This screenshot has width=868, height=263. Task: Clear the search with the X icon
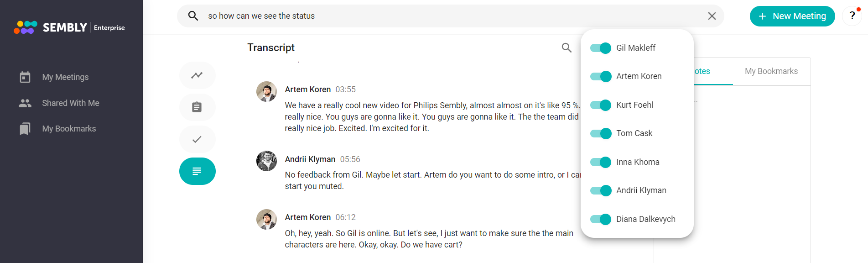coord(712,16)
